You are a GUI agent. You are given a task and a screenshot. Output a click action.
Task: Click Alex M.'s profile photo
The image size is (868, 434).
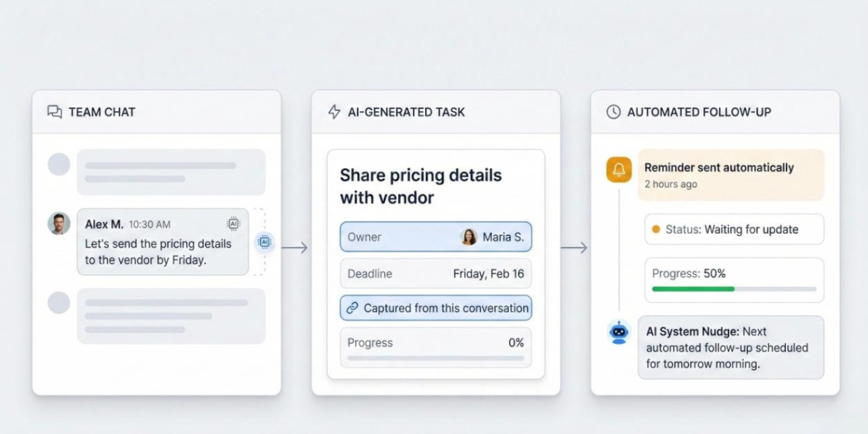point(59,224)
